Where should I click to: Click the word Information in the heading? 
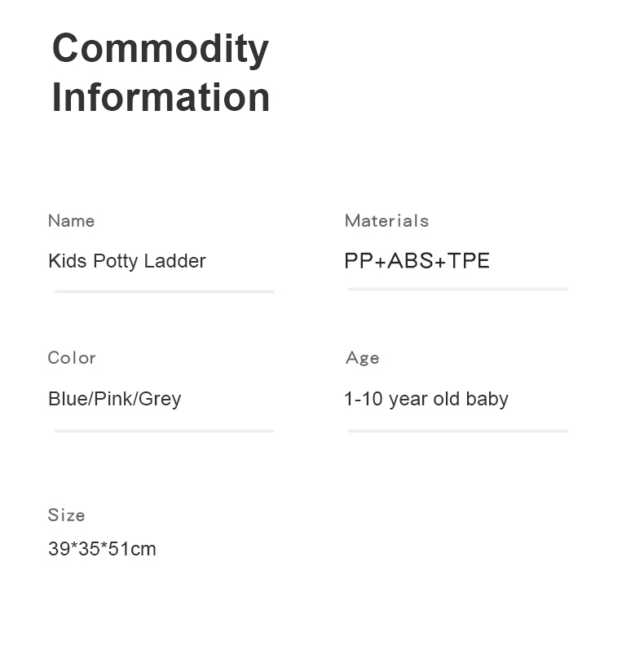point(161,97)
